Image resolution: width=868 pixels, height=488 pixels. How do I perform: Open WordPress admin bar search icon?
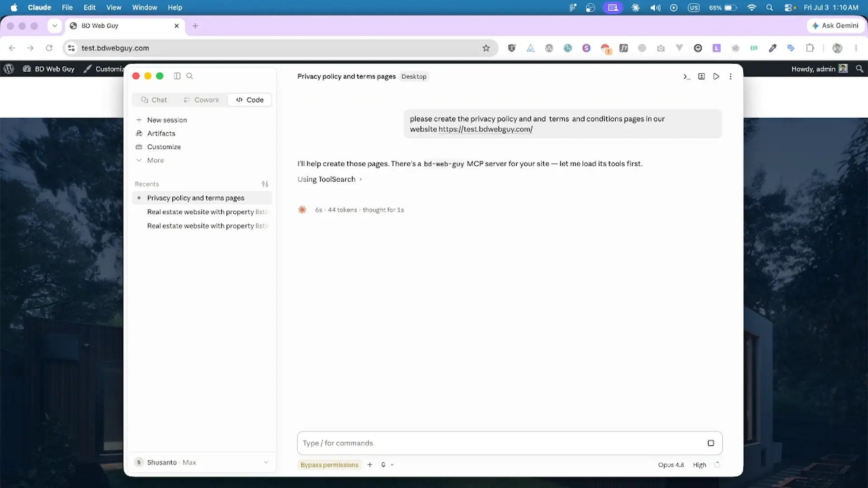(x=859, y=69)
